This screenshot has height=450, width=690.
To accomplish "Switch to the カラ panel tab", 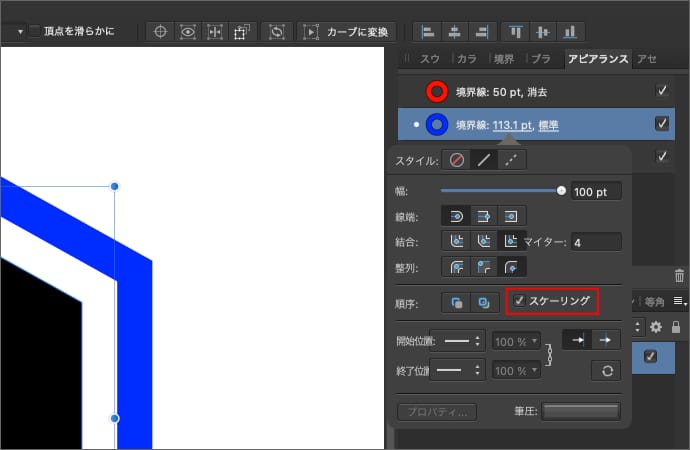I will (x=467, y=58).
